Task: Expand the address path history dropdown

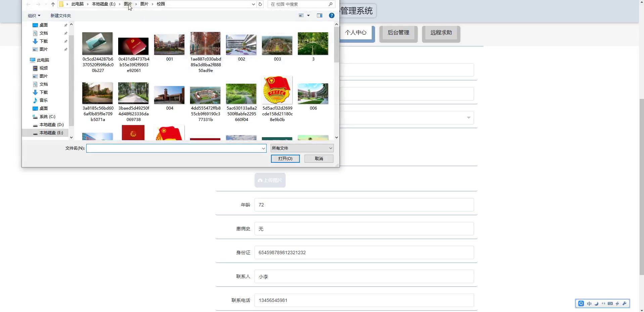Action: pyautogui.click(x=253, y=4)
